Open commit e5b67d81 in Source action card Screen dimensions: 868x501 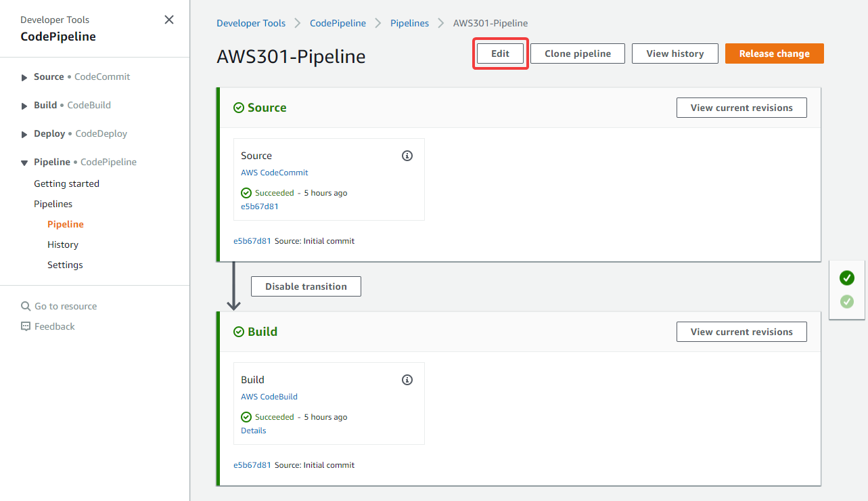coord(260,206)
